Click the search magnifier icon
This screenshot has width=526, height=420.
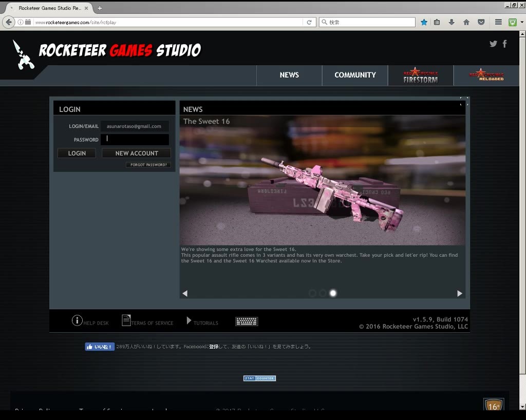[324, 22]
